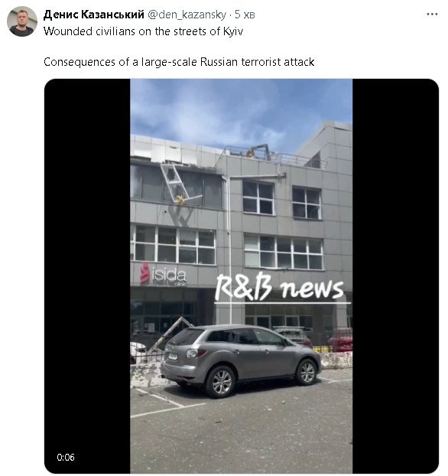Click the 0:06 video duration label
The width and height of the screenshot is (448, 476).
(66, 457)
